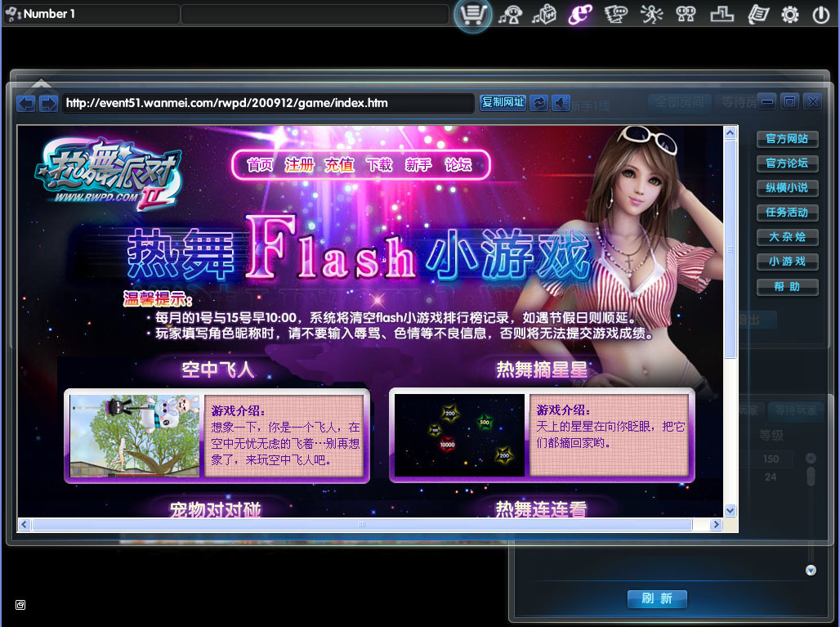Click the background room list slider handle
The height and width of the screenshot is (627, 840).
pyautogui.click(x=811, y=476)
